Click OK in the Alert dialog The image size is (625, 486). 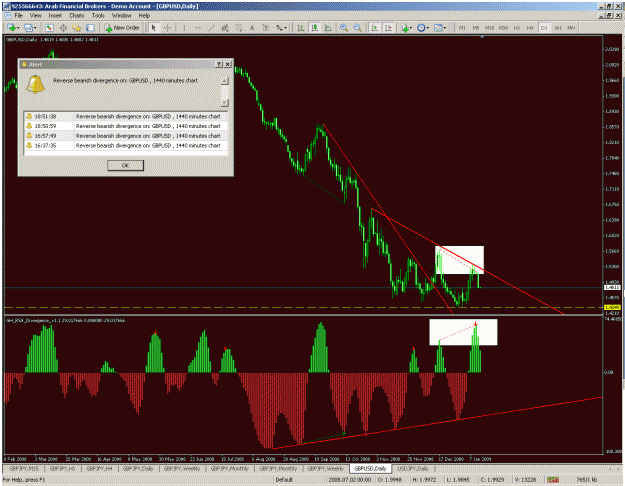point(125,165)
